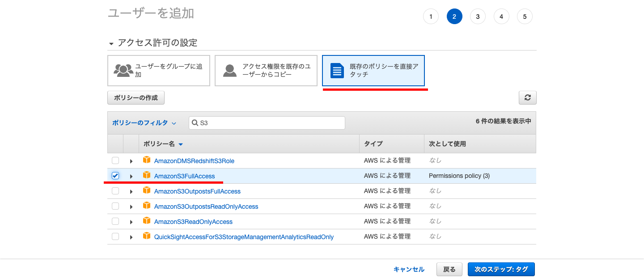Select アクセス権限を既存のユーザーからコピー option
Viewport: 644px width, 278px height.
click(266, 71)
